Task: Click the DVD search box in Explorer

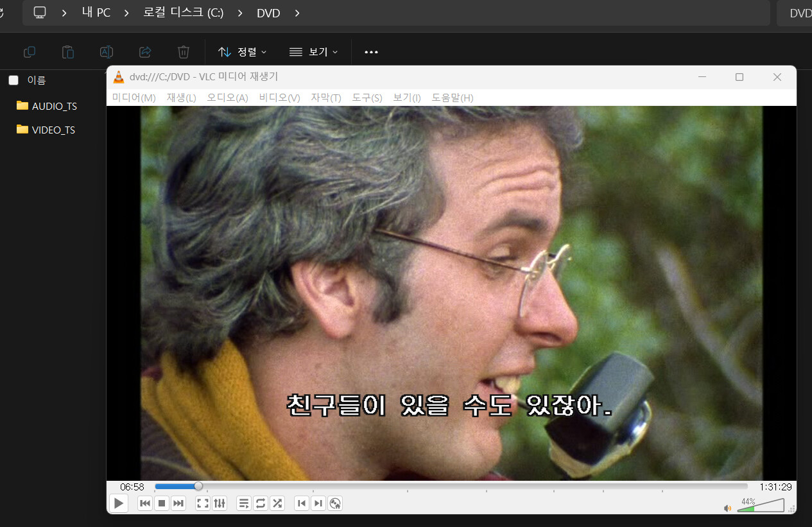Action: click(x=795, y=13)
